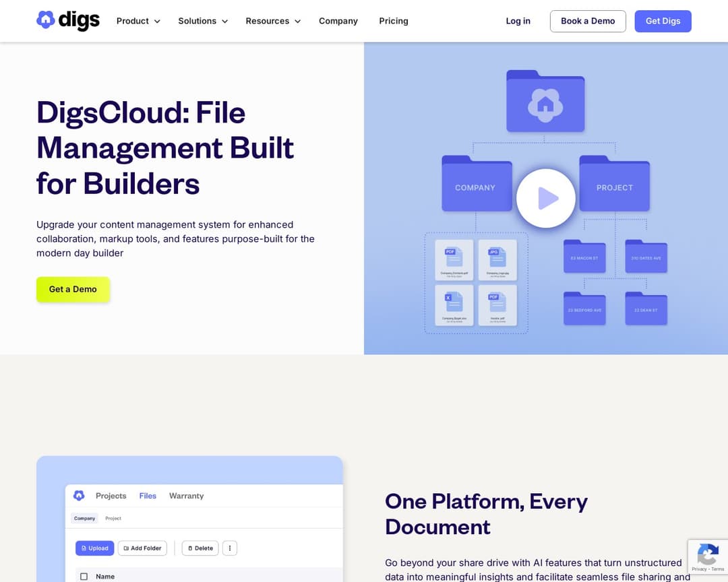This screenshot has height=582, width=728.
Task: Select the Files tab in the preview
Action: tap(148, 496)
